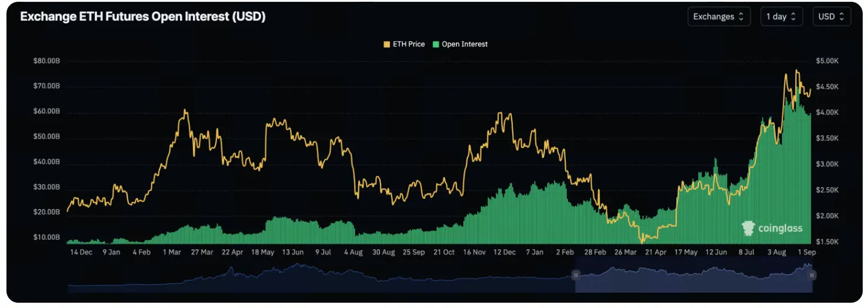
Task: Click the 9 Jan date label
Action: [111, 252]
